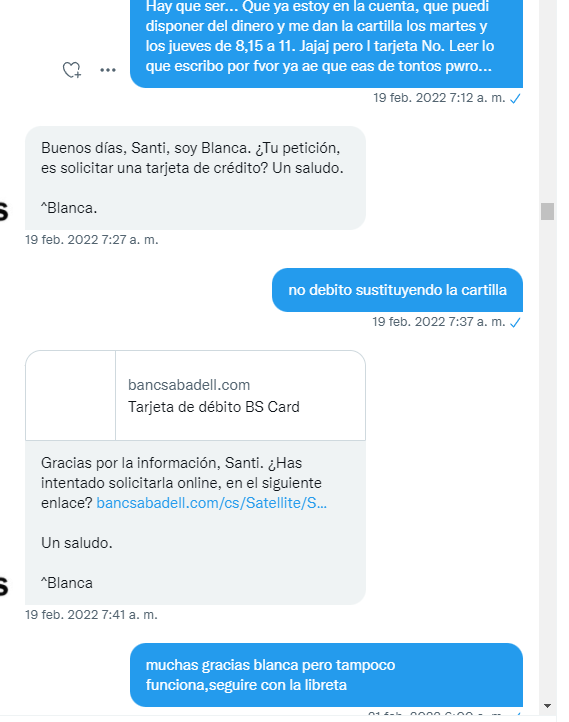Click the bancsabadell.com domain text in card
Viewport: 569px width, 722px height.
pos(189,385)
